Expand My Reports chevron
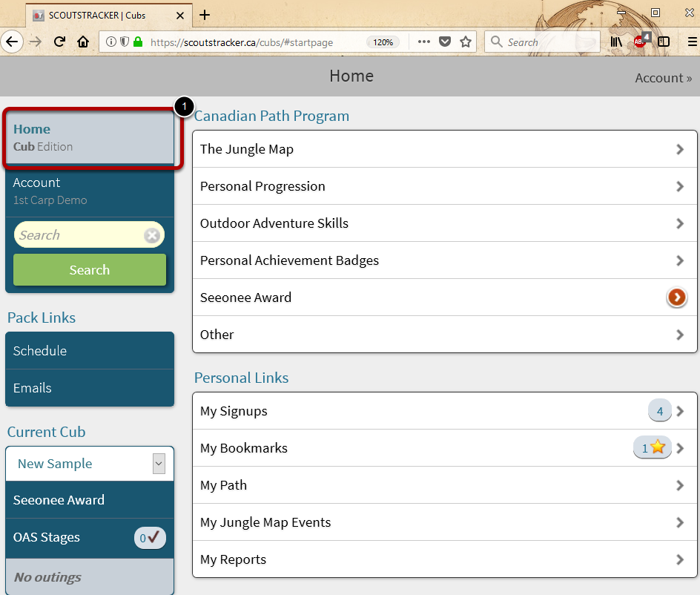 679,559
